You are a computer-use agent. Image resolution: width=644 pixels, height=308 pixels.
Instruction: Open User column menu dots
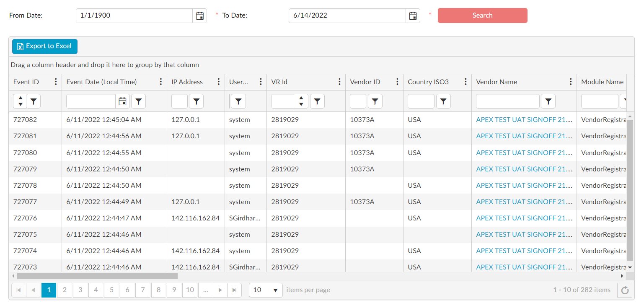point(261,82)
